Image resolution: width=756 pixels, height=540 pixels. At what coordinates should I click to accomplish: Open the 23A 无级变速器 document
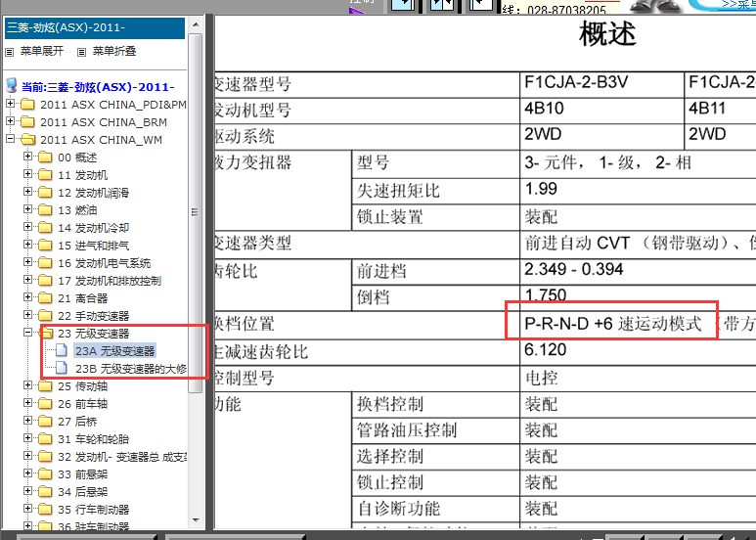[x=114, y=351]
